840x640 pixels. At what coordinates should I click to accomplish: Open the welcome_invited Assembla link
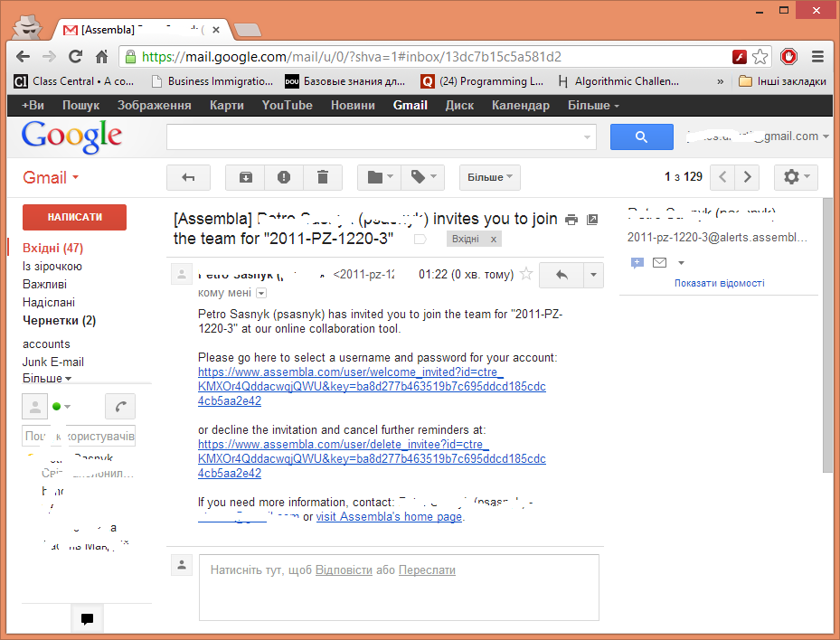372,386
